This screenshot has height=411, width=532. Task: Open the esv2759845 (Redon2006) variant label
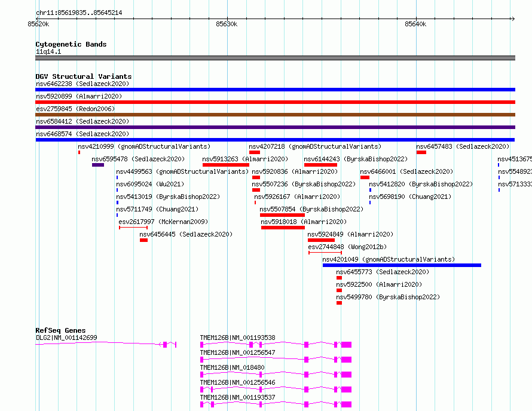click(75, 109)
